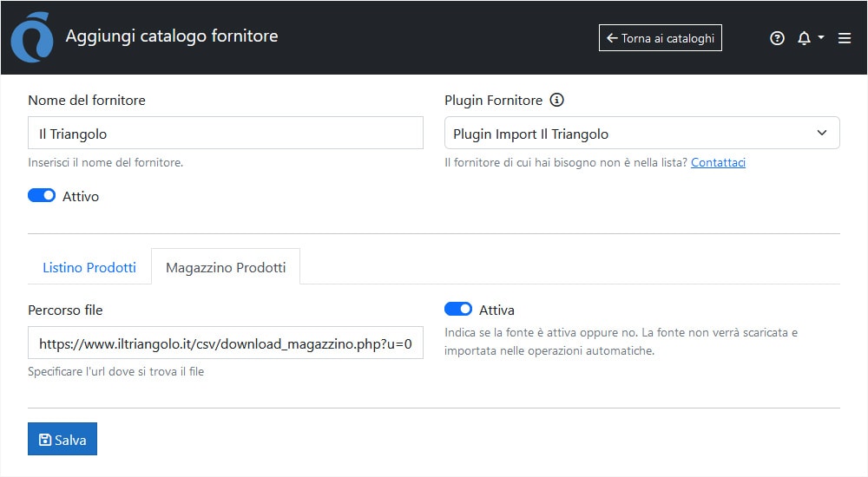Click in the Nome del fornitore field
Viewport: 868px width, 477px height.
[x=226, y=133]
